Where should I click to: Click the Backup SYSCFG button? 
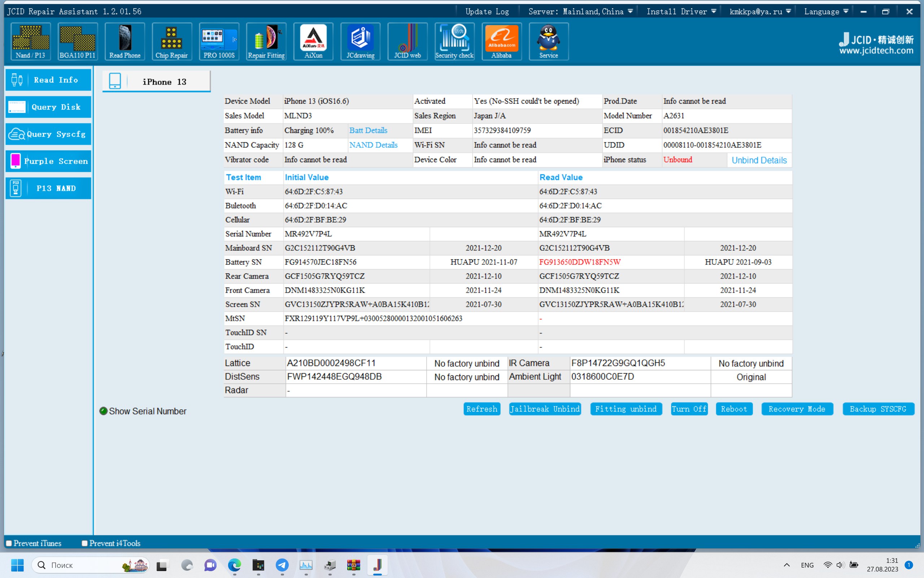click(878, 409)
